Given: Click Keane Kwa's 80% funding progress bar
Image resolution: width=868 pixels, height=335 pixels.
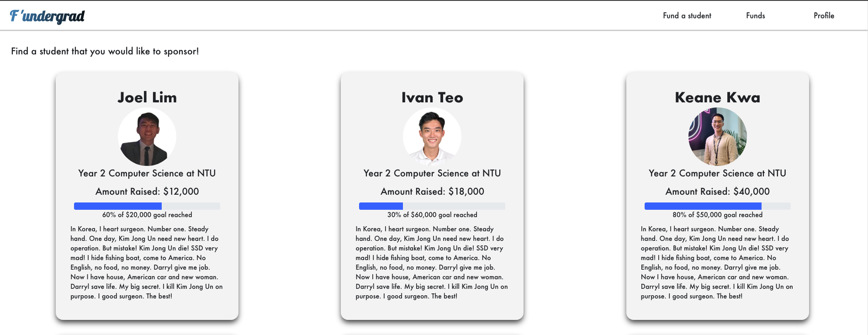Looking at the screenshot, I should (718, 206).
